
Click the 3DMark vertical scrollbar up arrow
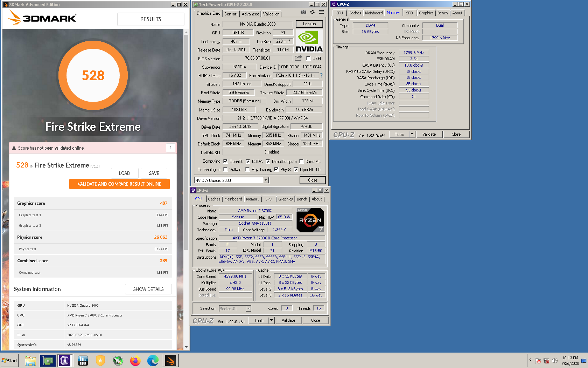pos(186,32)
